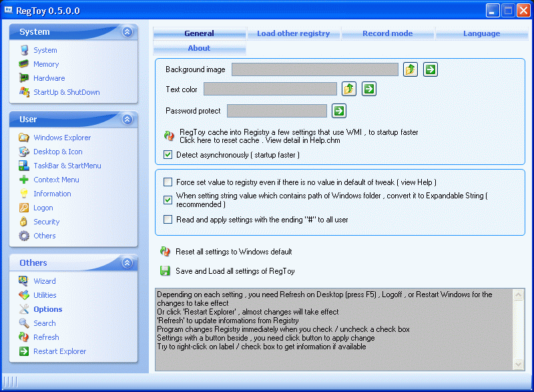The width and height of the screenshot is (534, 392).
Task: Apply the Background image setting
Action: click(x=431, y=69)
